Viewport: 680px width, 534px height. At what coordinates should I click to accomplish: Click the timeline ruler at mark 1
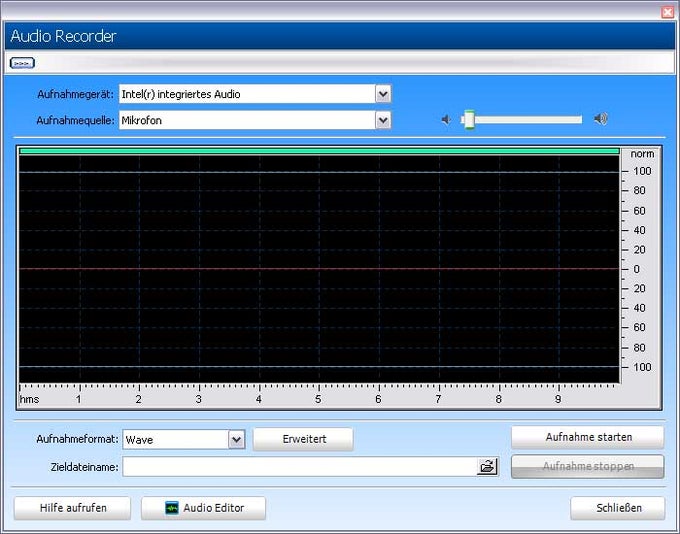tap(78, 399)
